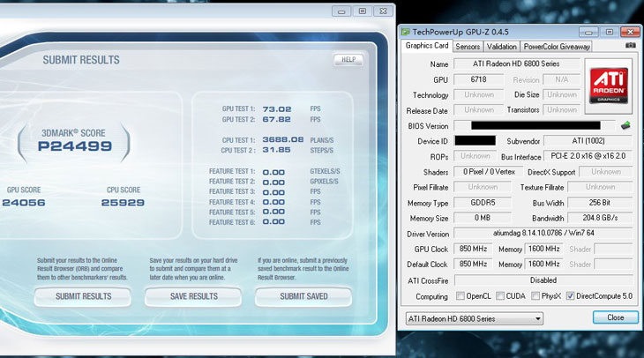The width and height of the screenshot is (644, 358).
Task: Open the ATI Radeon HD 6800 Series dropdown
Action: pos(474,317)
